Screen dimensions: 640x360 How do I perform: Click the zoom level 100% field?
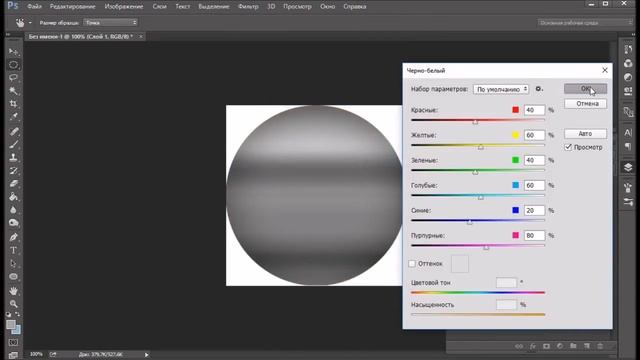36,354
